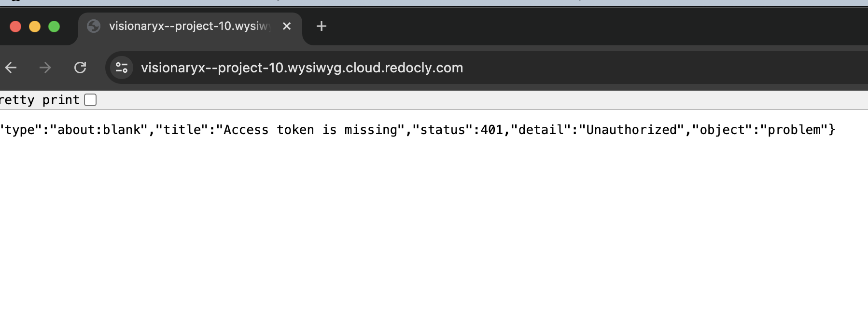Click the 401 status value

point(492,130)
